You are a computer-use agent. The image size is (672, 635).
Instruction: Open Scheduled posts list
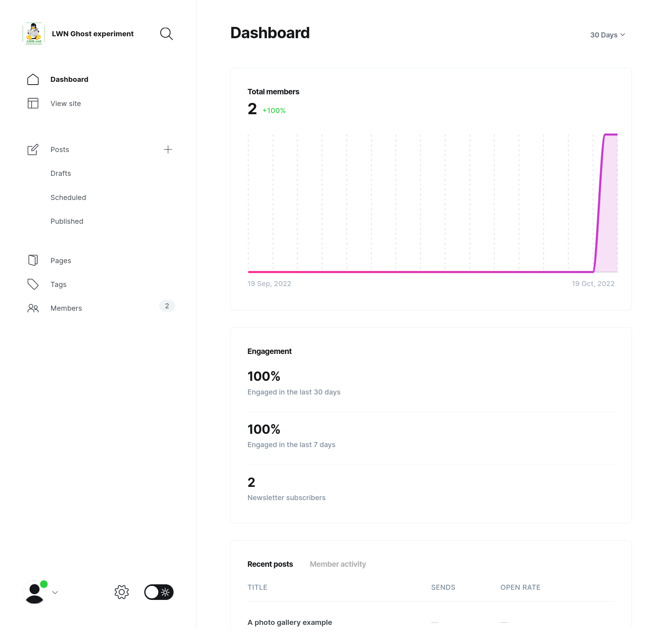pyautogui.click(x=68, y=198)
